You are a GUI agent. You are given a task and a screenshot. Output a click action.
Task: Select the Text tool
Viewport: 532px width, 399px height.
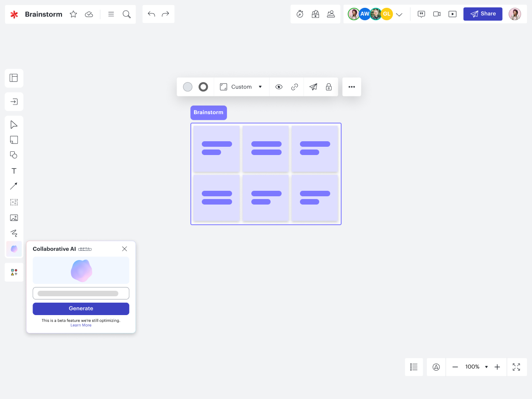[14, 171]
